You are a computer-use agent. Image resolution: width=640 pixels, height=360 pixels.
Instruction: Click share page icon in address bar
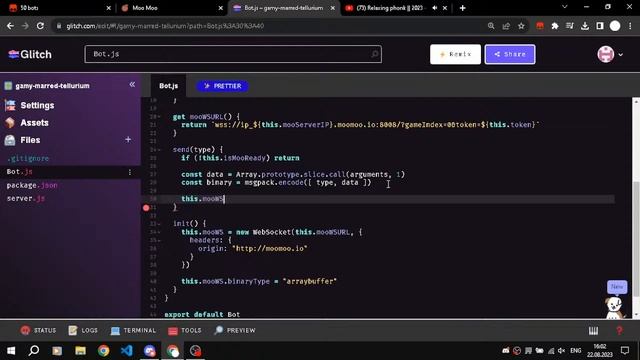[506, 26]
